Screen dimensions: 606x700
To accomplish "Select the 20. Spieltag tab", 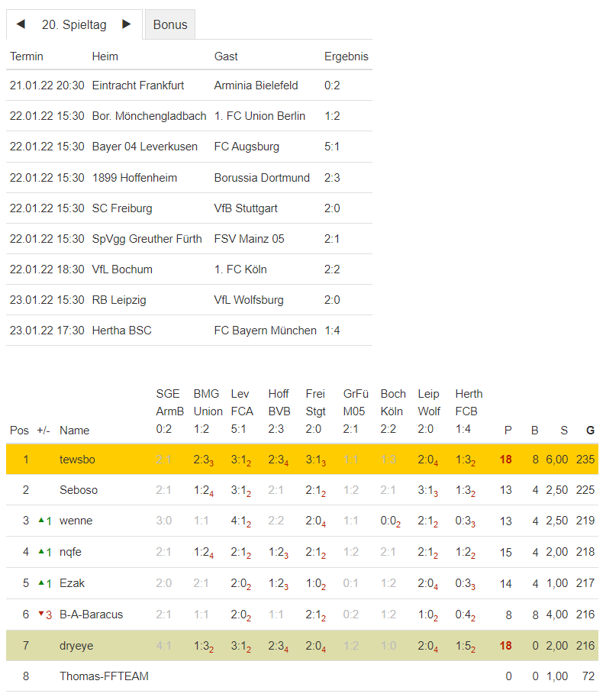I will coord(74,24).
